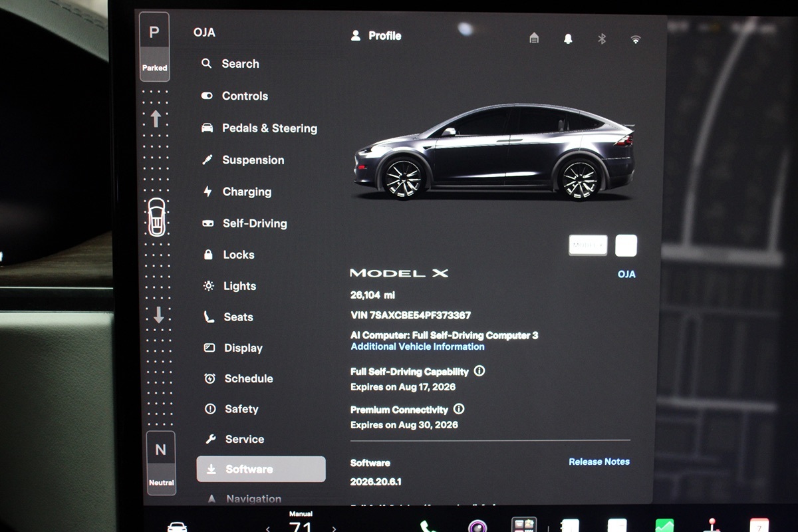Open the Schedule menu
This screenshot has width=798, height=532.
pos(238,378)
